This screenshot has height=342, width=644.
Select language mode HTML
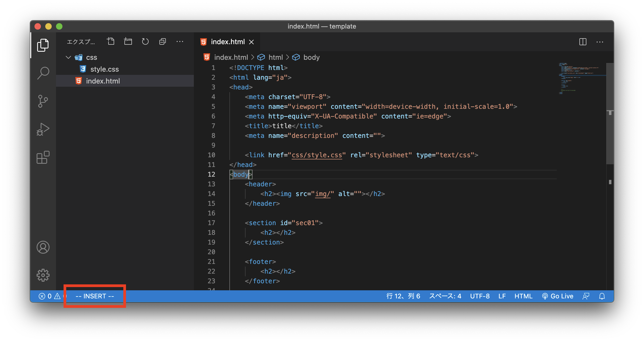pos(523,296)
